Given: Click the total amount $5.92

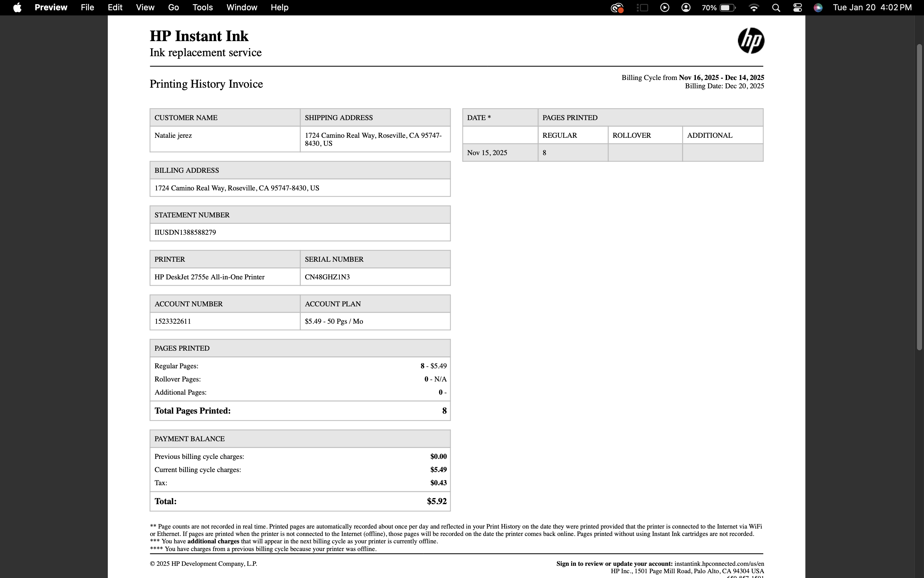Looking at the screenshot, I should [437, 501].
